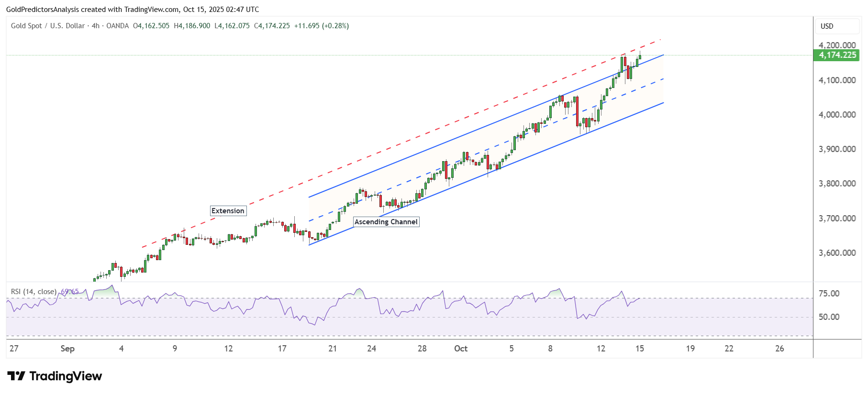Click the Oct label on time axis
The image size is (868, 394).
coord(461,349)
